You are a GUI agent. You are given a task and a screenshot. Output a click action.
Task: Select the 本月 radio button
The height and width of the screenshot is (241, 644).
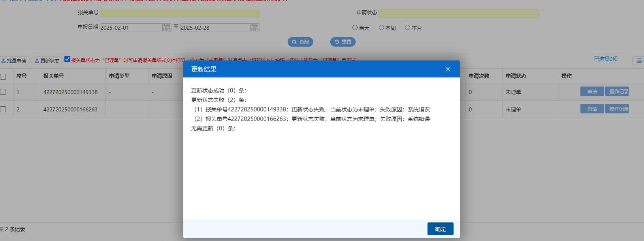407,28
